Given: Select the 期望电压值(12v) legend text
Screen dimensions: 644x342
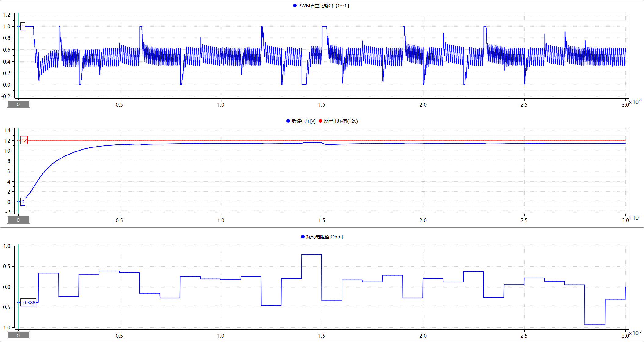Looking at the screenshot, I should click(341, 121).
